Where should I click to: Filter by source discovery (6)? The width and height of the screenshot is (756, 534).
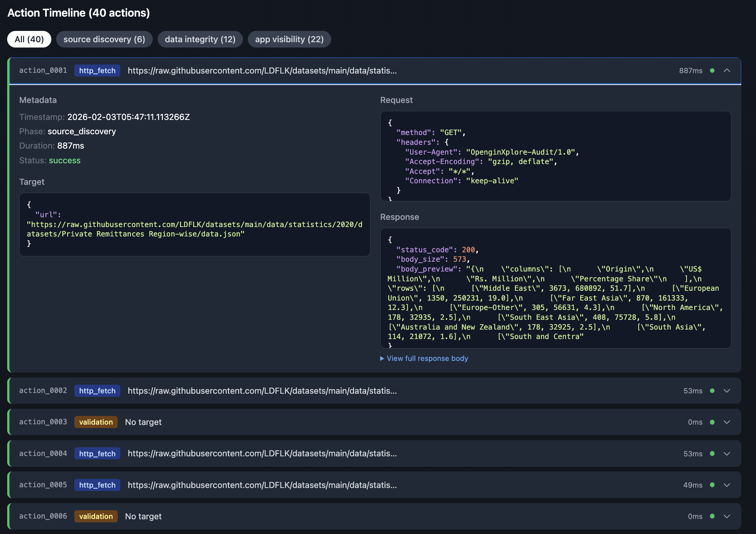(x=104, y=39)
